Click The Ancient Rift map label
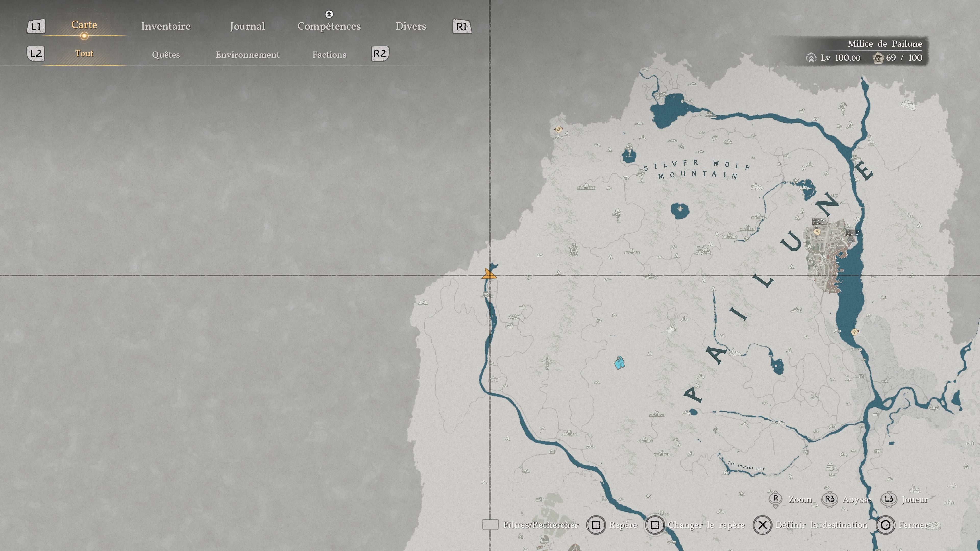Screen dimensions: 980x551 click(746, 466)
